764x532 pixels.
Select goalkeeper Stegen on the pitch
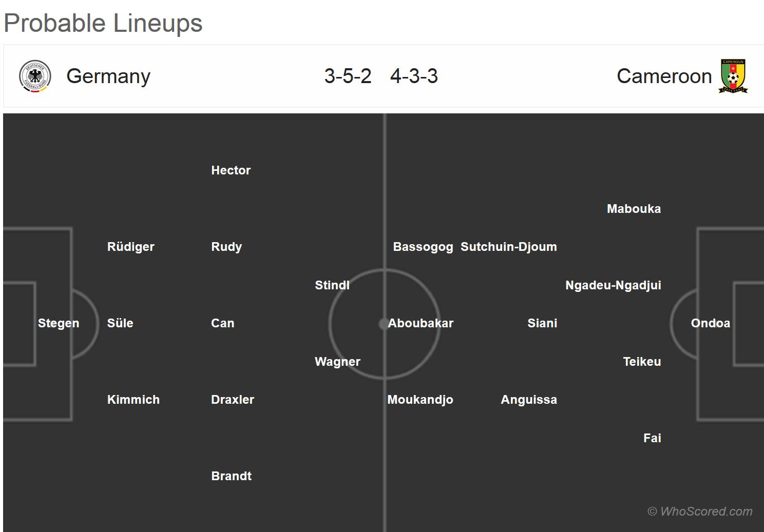click(x=59, y=323)
